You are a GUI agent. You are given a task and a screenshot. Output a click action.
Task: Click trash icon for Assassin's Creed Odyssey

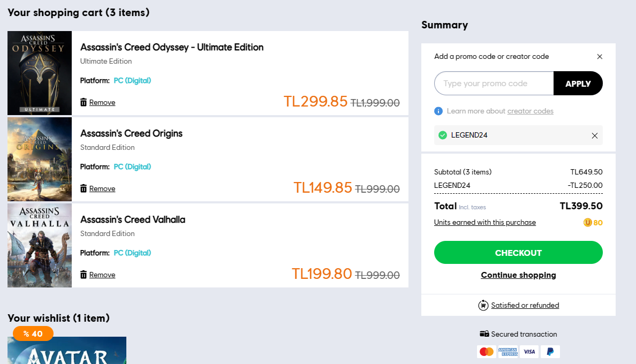tap(84, 102)
